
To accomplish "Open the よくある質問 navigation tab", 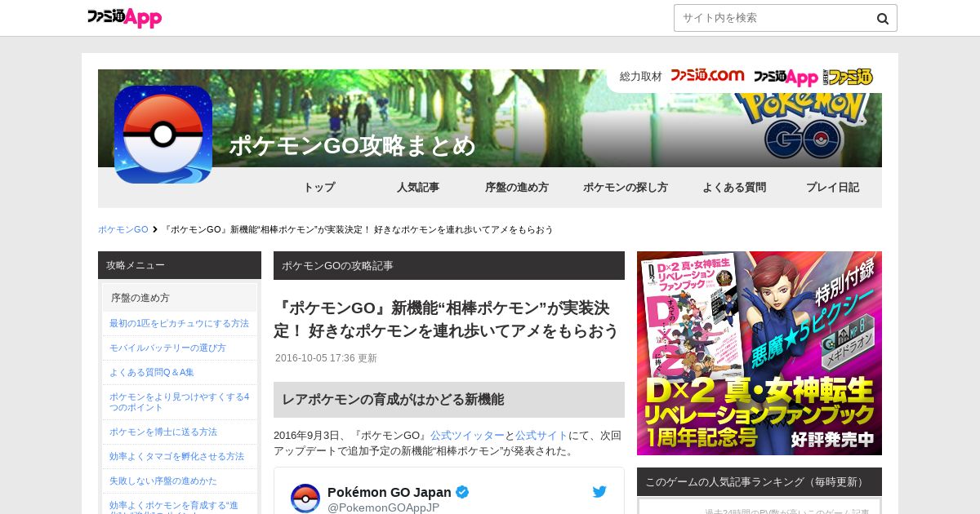I will point(734,188).
